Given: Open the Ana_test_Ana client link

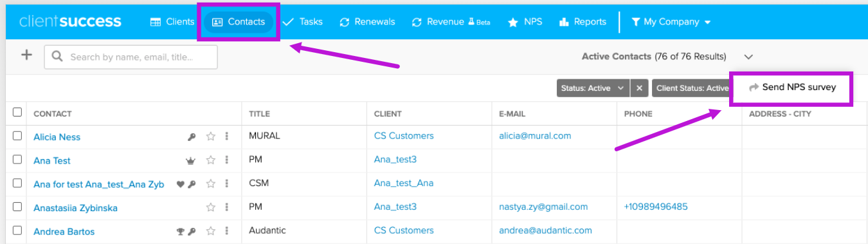Looking at the screenshot, I should click(404, 183).
